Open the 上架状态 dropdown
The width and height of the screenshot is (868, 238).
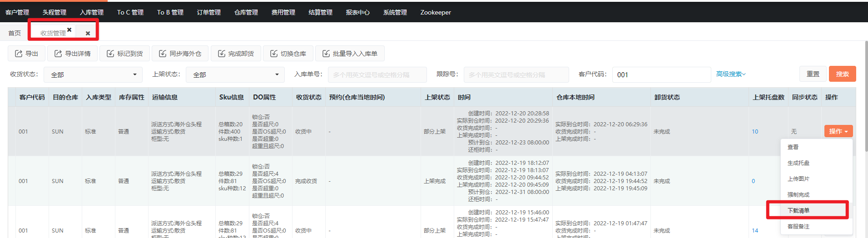coord(235,74)
